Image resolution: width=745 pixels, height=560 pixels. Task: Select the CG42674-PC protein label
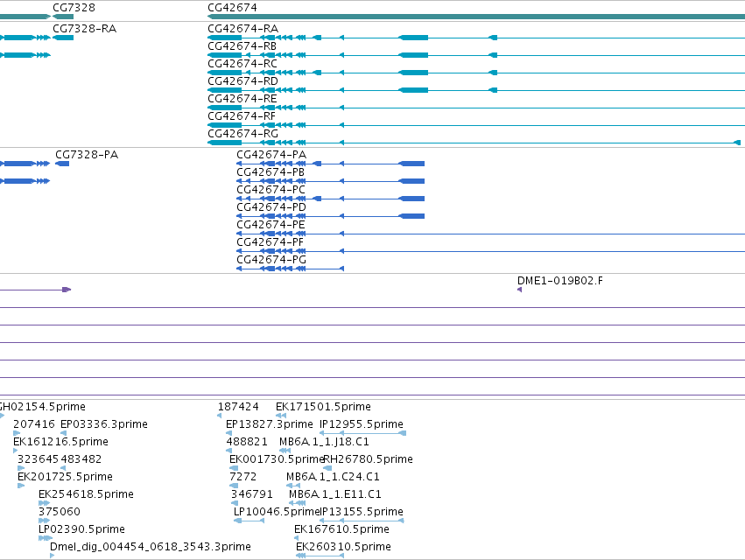point(271,190)
